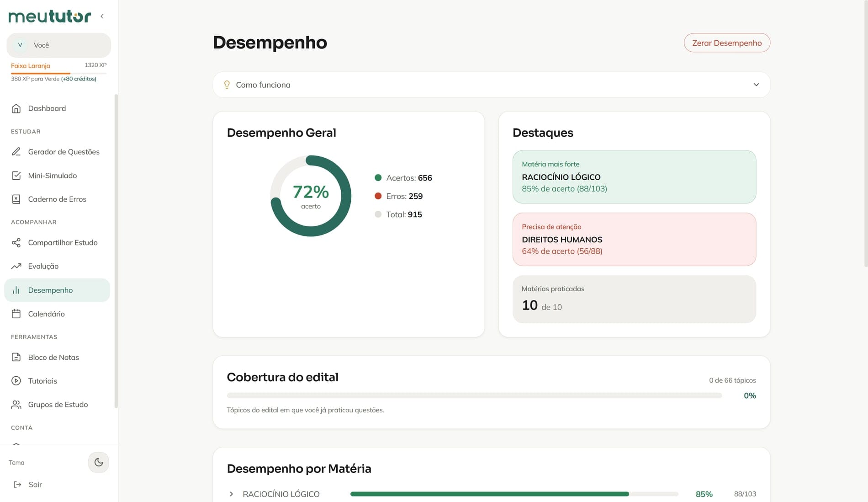Click the +80 créditos link text
The width and height of the screenshot is (868, 502).
[79, 79]
